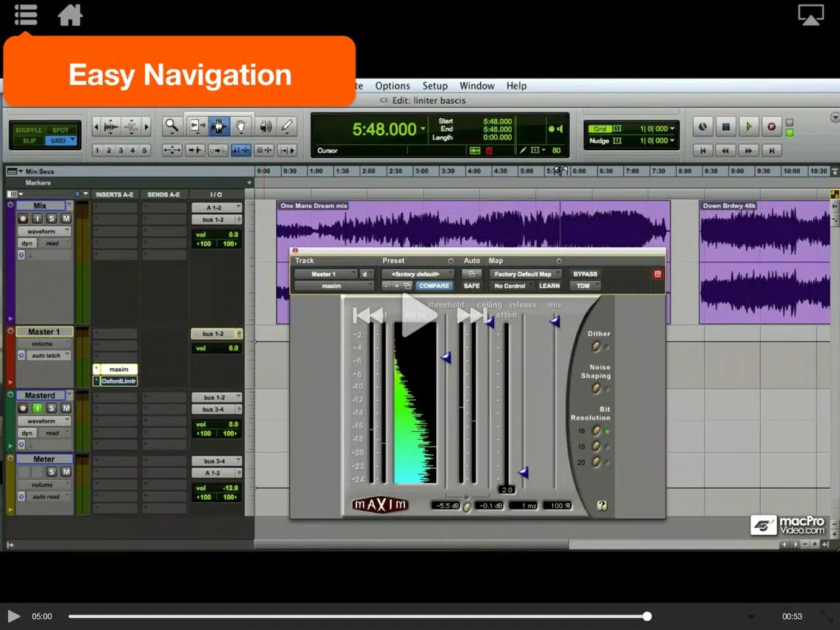Toggle Zoom Toggle four-arrow icon
The width and height of the screenshot is (840, 630).
[172, 151]
